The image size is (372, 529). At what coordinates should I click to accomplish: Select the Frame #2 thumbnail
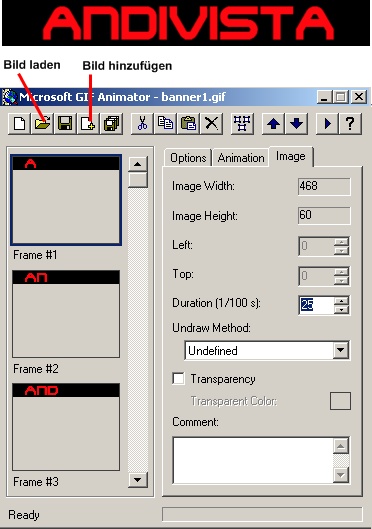(x=66, y=314)
